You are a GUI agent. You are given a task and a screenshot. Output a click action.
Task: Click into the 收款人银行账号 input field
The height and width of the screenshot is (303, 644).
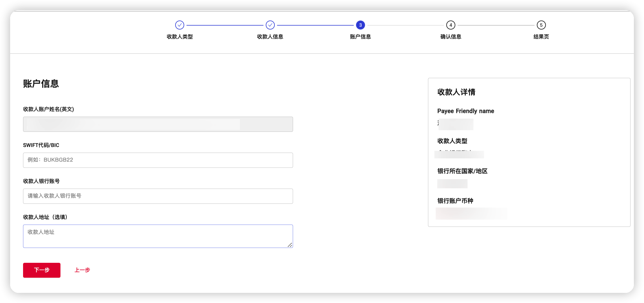pyautogui.click(x=158, y=196)
